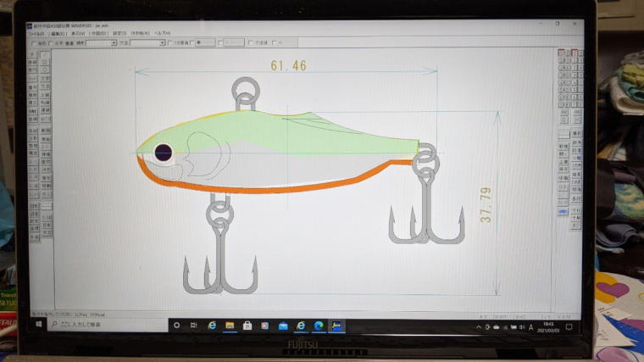
Task: Click the 印刷 print button
Action: 563,178
